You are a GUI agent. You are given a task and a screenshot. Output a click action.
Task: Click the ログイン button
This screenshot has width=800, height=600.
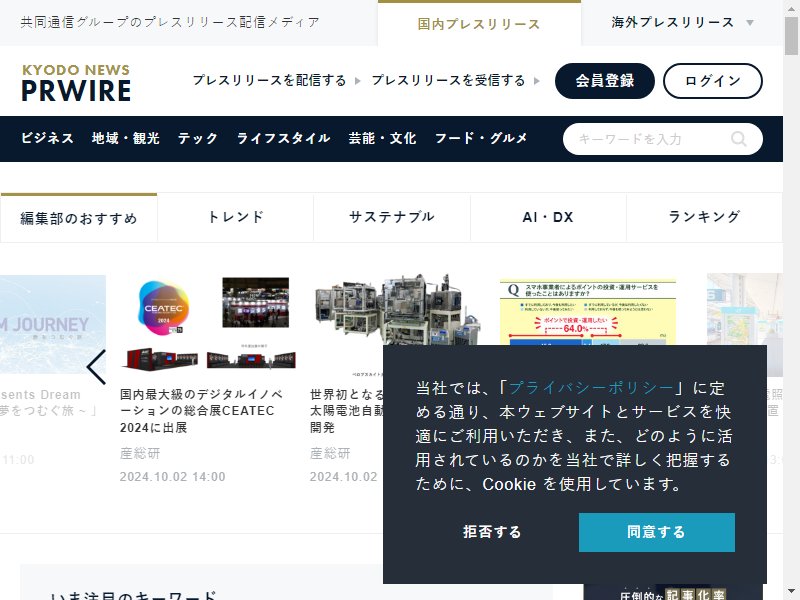[713, 81]
